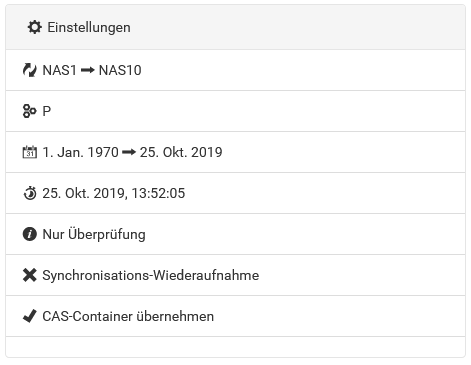This screenshot has width=471, height=365.
Task: Click the X icon beside Synchronisations-Wiederaufnahme
Action: coord(30,275)
